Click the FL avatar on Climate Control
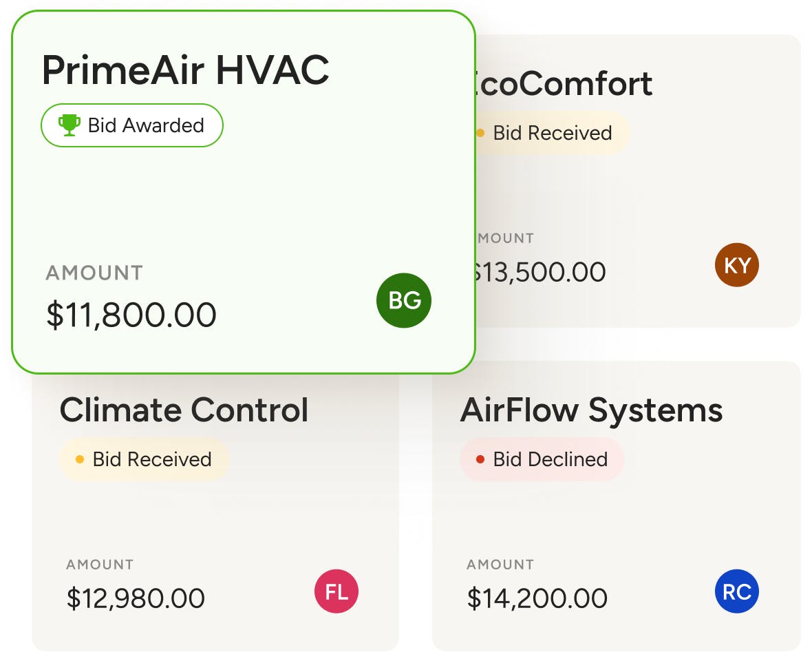This screenshot has height=661, width=812. coord(336,591)
